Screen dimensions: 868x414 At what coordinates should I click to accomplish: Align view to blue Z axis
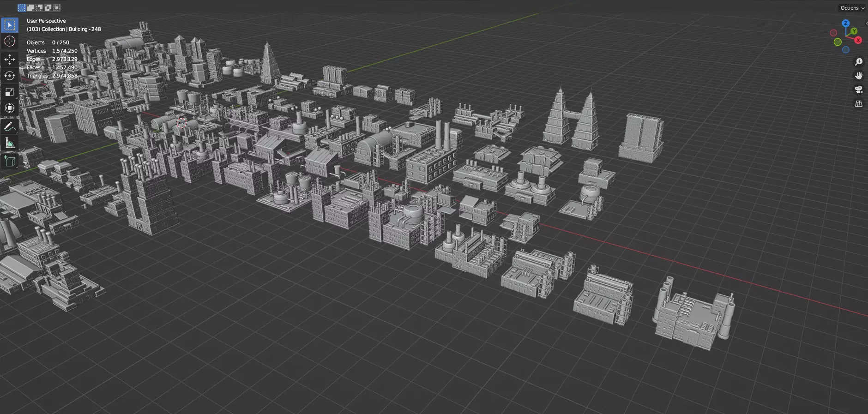pyautogui.click(x=846, y=23)
